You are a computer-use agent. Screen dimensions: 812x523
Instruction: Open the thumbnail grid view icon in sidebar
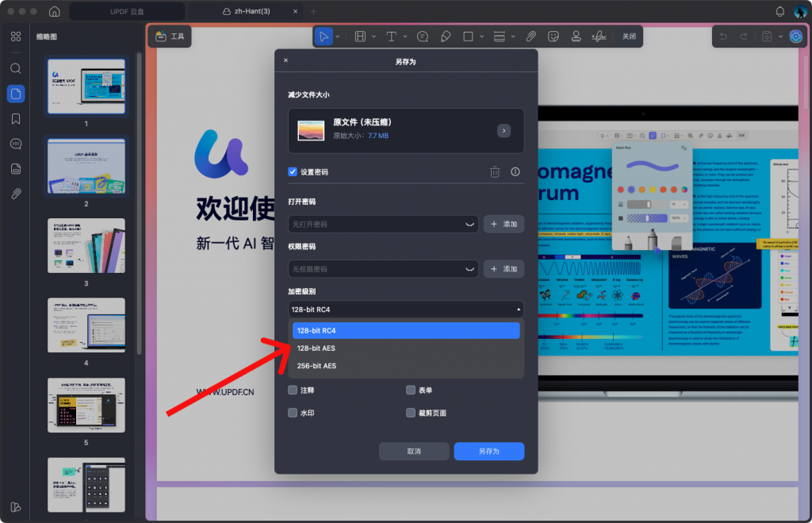point(16,37)
